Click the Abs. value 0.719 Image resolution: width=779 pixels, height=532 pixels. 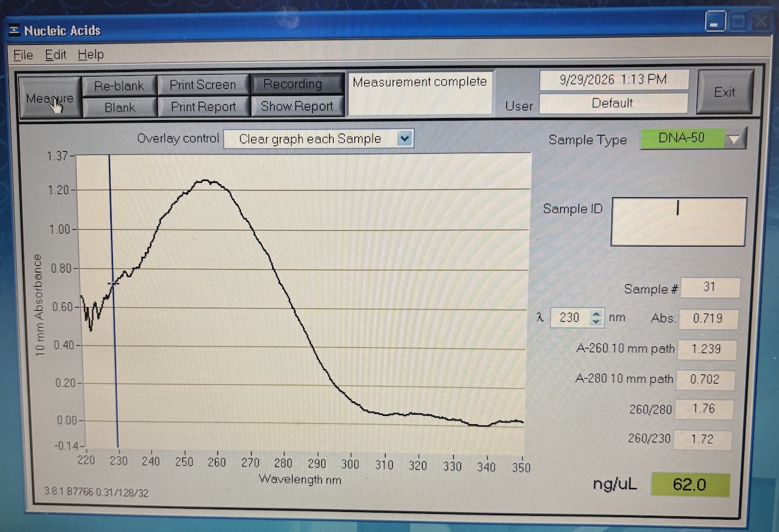709,319
